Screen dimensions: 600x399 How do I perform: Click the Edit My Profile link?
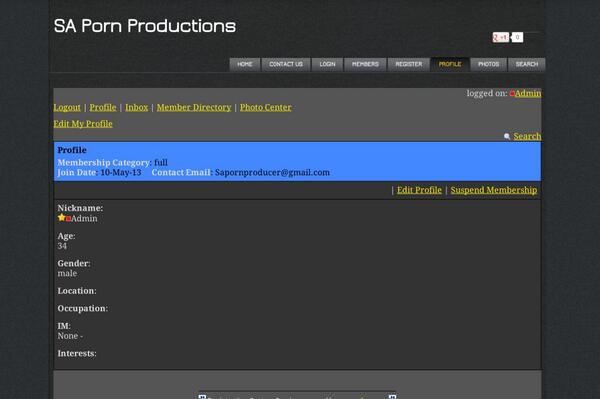pos(83,124)
